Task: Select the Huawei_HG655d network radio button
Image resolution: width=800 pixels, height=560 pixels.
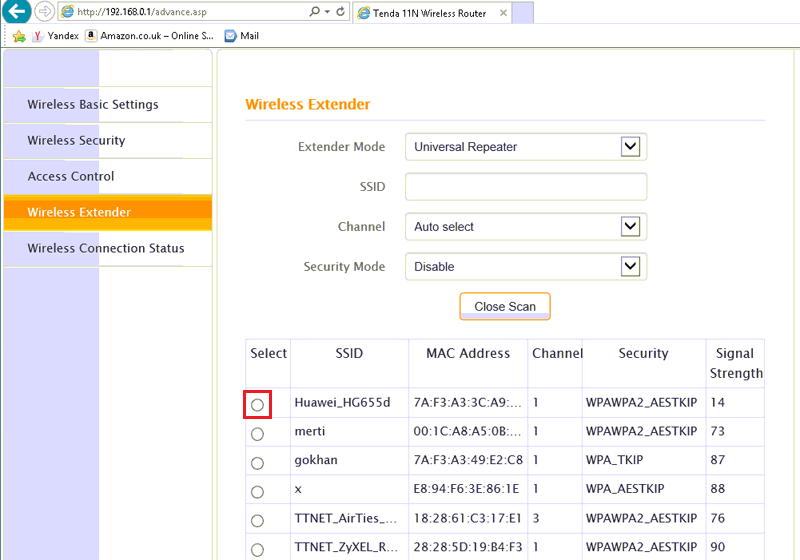Action: click(257, 404)
